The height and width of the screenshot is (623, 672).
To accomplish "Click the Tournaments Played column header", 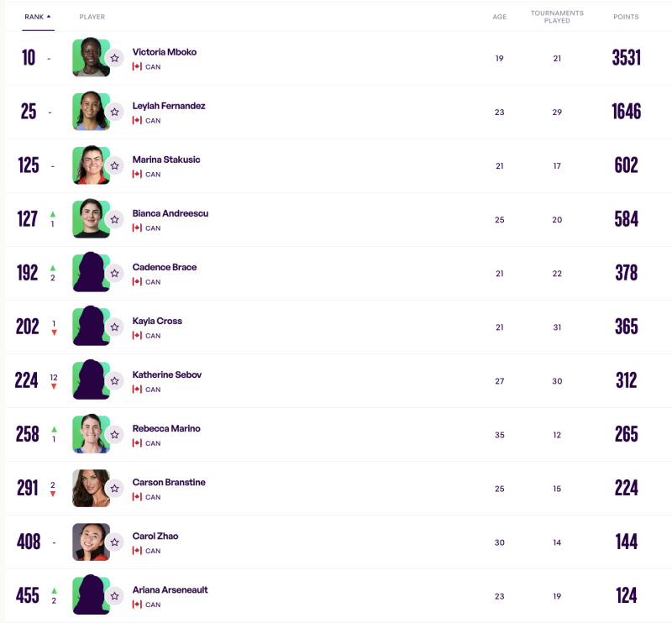I will [557, 17].
